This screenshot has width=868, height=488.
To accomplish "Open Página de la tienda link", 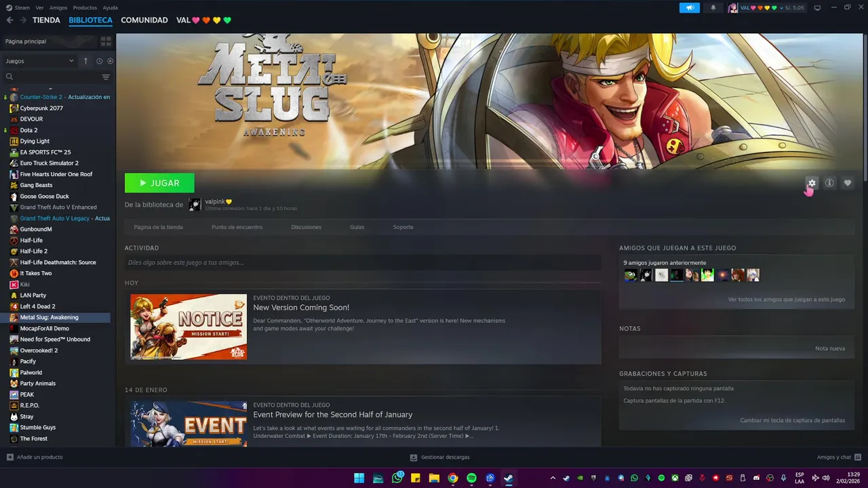I will (158, 227).
